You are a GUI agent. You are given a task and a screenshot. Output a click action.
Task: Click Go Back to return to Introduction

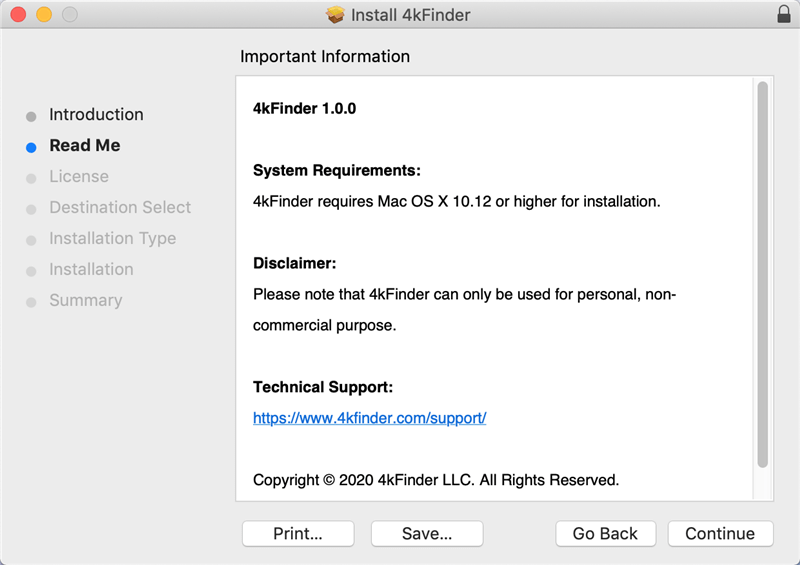605,534
